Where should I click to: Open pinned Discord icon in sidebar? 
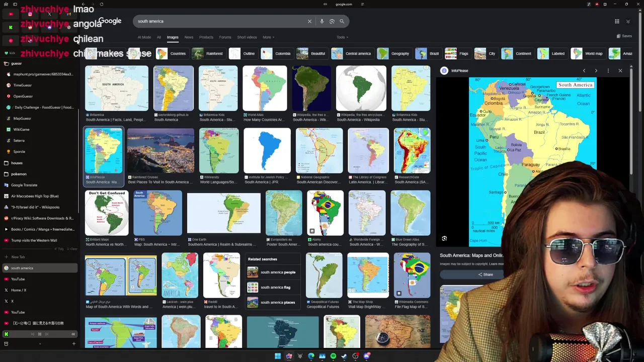[49, 27]
